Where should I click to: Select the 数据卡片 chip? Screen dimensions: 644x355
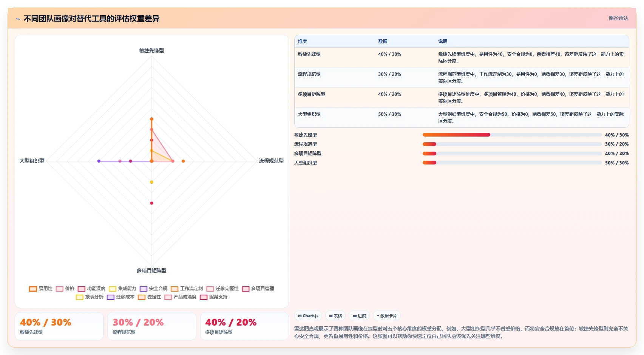[387, 316]
